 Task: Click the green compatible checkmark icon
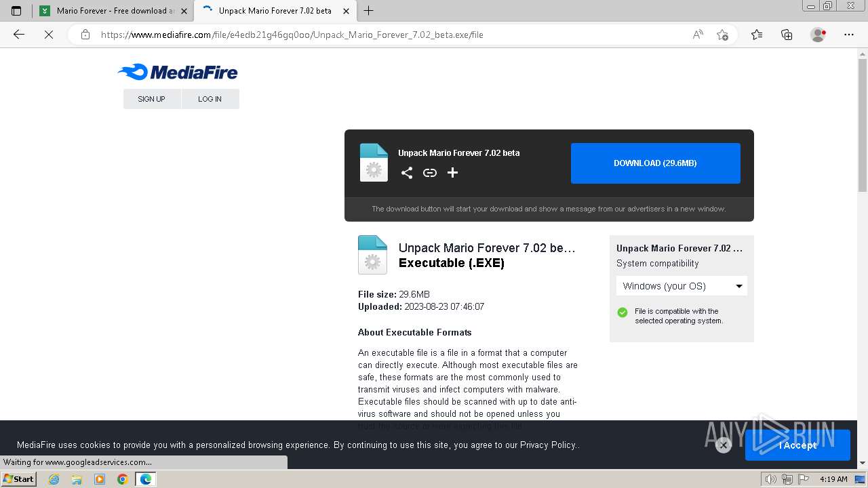tap(623, 312)
